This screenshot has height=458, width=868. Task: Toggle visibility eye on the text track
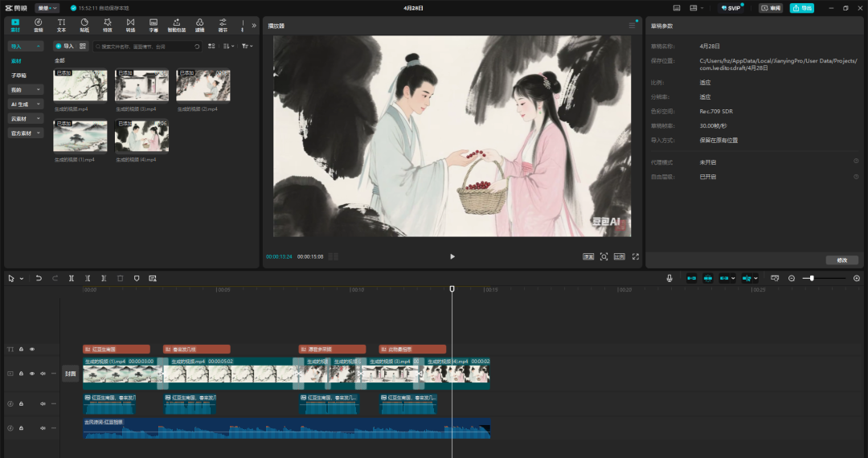[32, 350]
